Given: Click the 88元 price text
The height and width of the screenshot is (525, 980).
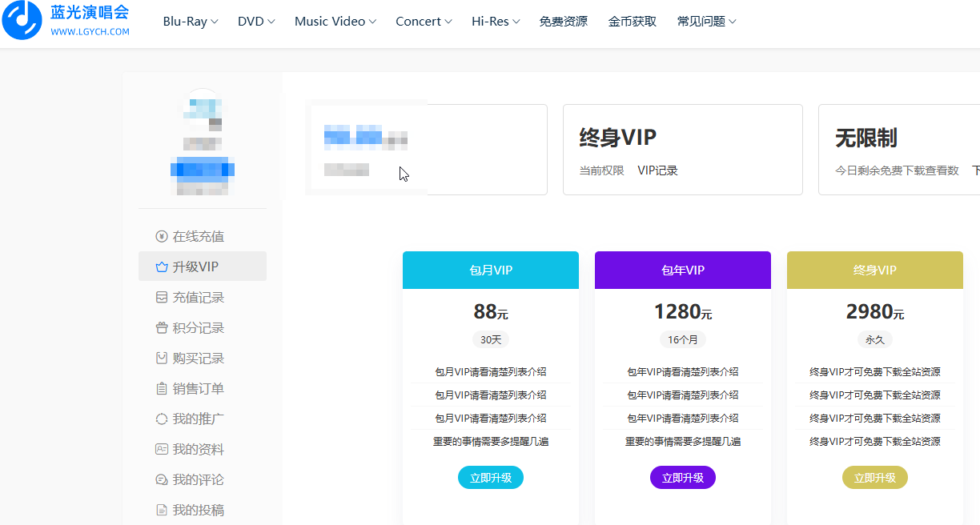Looking at the screenshot, I should pos(491,311).
